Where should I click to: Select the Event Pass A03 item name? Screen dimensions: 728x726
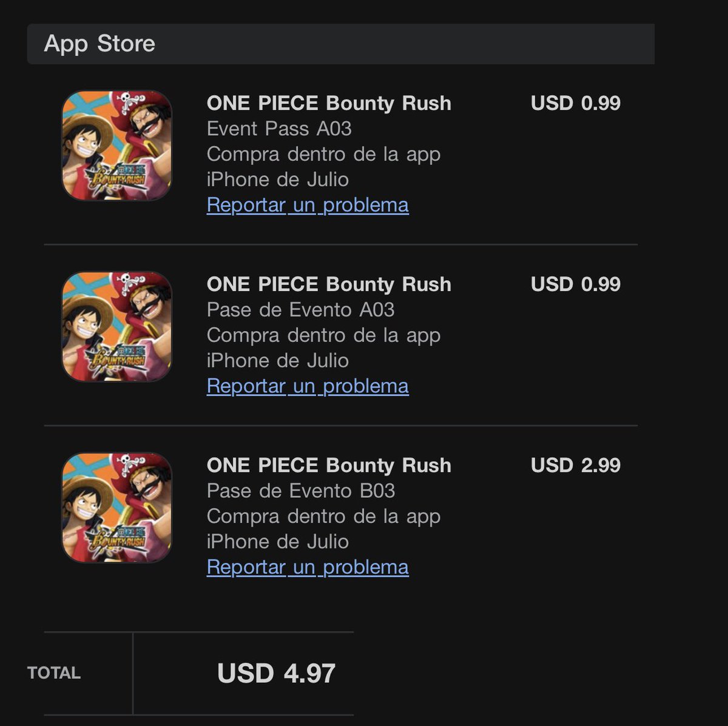[279, 129]
